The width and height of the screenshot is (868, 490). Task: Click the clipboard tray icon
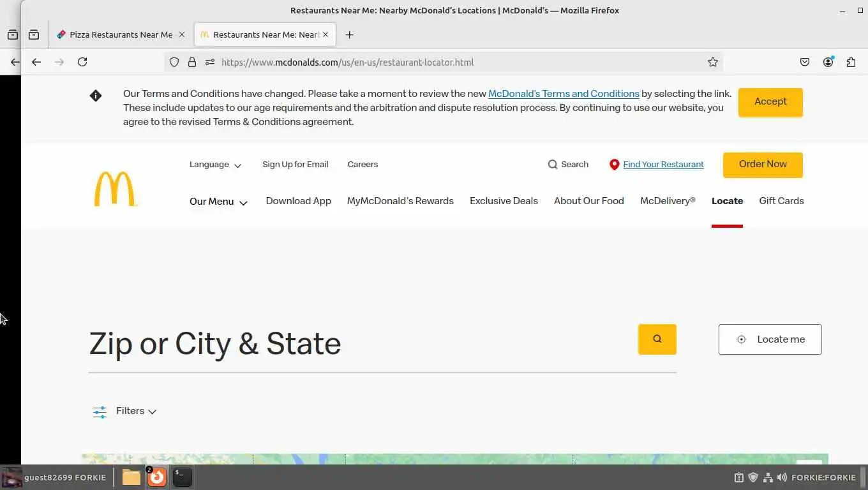pos(738,477)
